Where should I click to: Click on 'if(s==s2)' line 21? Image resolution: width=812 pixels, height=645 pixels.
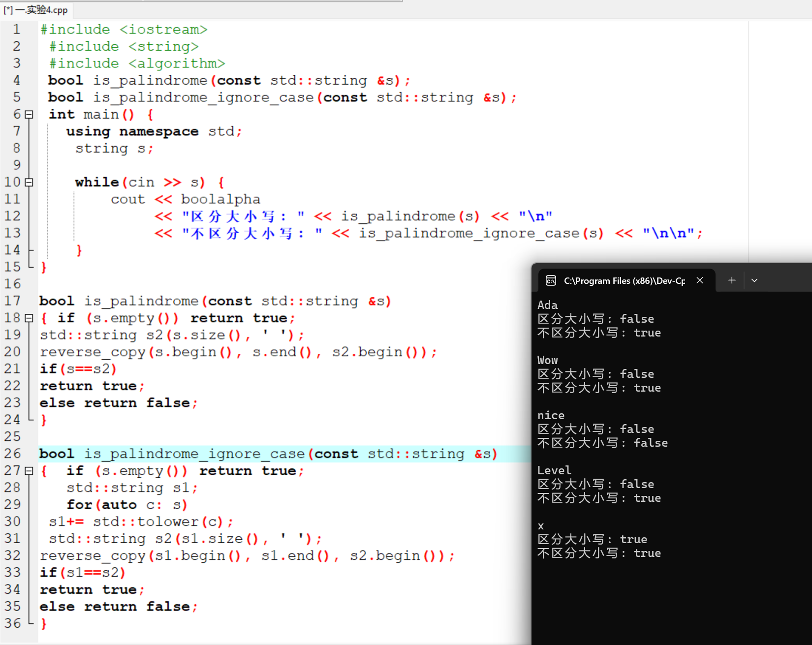pos(79,369)
